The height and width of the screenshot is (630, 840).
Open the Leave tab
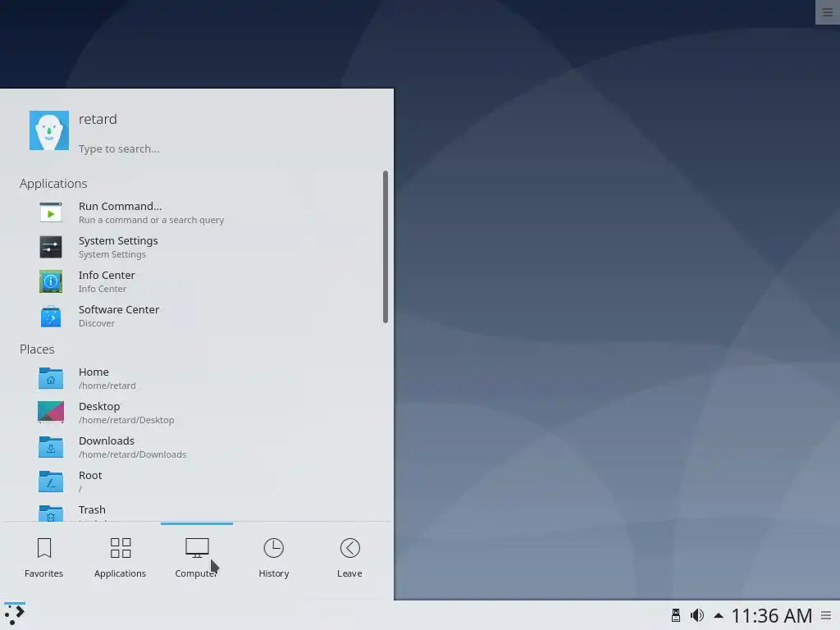pyautogui.click(x=349, y=558)
